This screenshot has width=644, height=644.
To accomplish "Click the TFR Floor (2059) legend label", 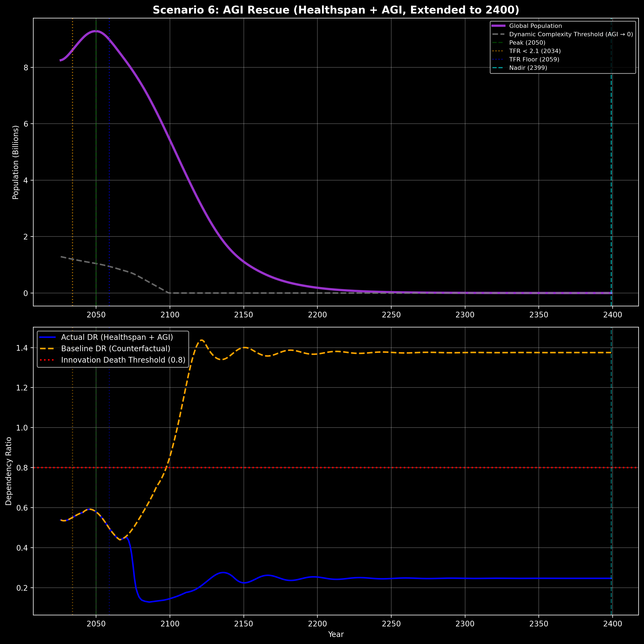I will tap(534, 59).
